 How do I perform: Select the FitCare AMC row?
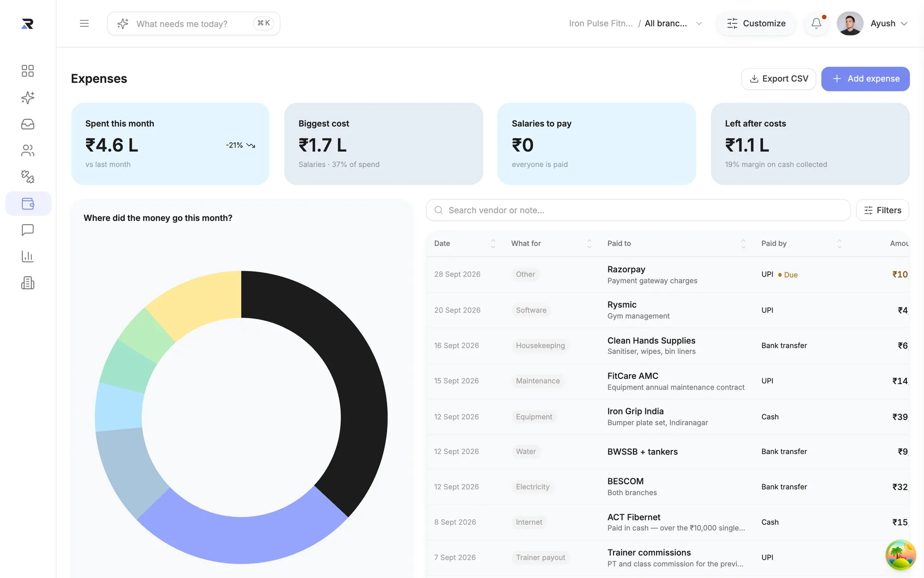pos(668,381)
